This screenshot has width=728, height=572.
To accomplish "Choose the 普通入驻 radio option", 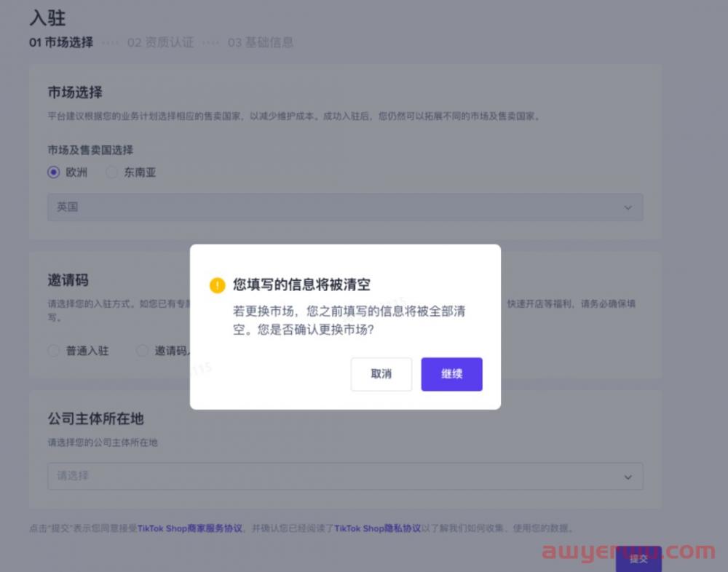I will coord(53,351).
